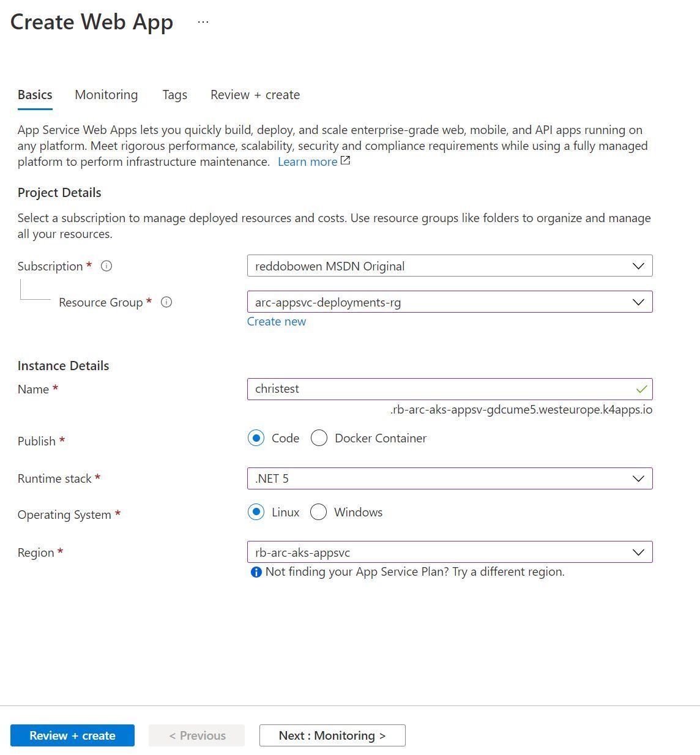Switch to the Monitoring tab
Image resolution: width=700 pixels, height=755 pixels.
click(106, 95)
